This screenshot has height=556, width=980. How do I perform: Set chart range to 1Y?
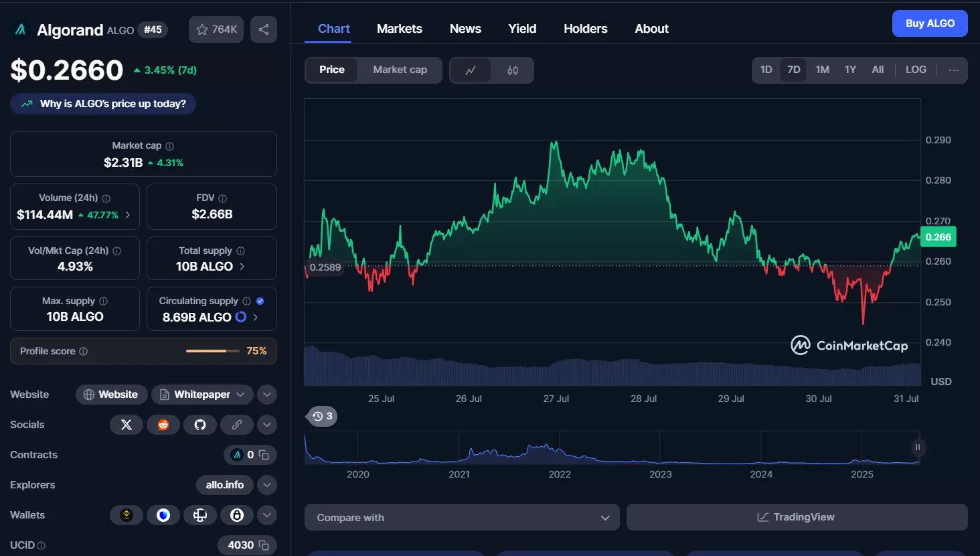coord(851,70)
